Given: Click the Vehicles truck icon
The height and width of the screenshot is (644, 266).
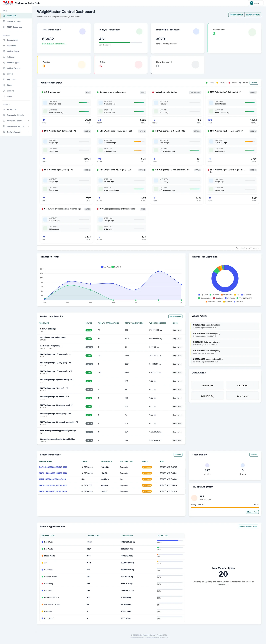Looking at the screenshot, I should [4, 57].
